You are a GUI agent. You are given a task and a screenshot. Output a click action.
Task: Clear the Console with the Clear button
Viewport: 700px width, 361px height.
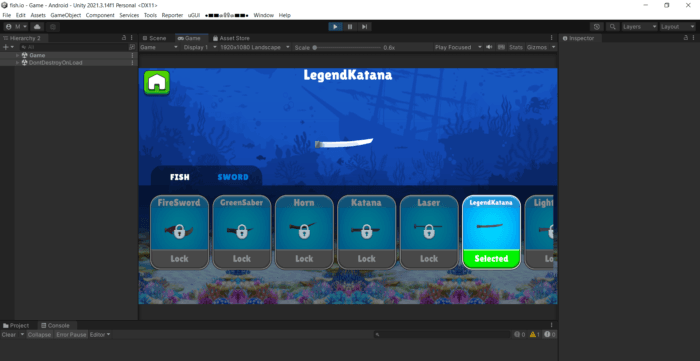[x=8, y=335]
